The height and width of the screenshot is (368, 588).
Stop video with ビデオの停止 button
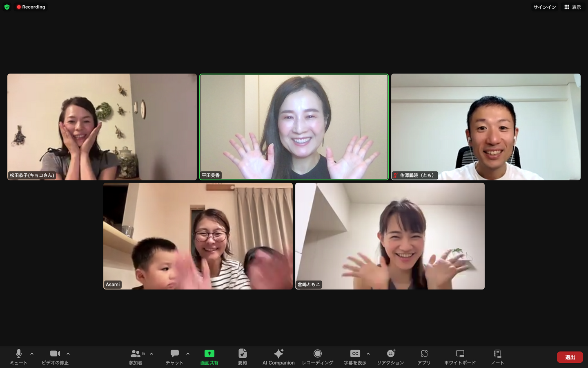55,357
